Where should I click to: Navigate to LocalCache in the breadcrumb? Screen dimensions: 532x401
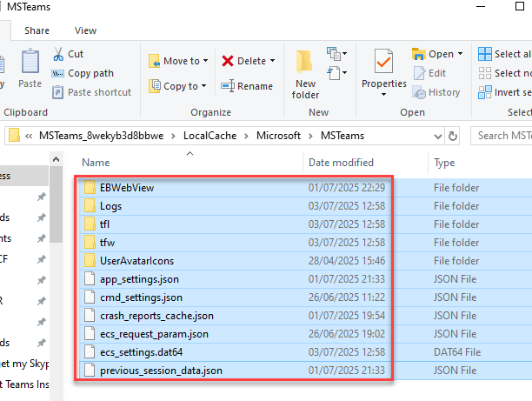[x=209, y=136]
